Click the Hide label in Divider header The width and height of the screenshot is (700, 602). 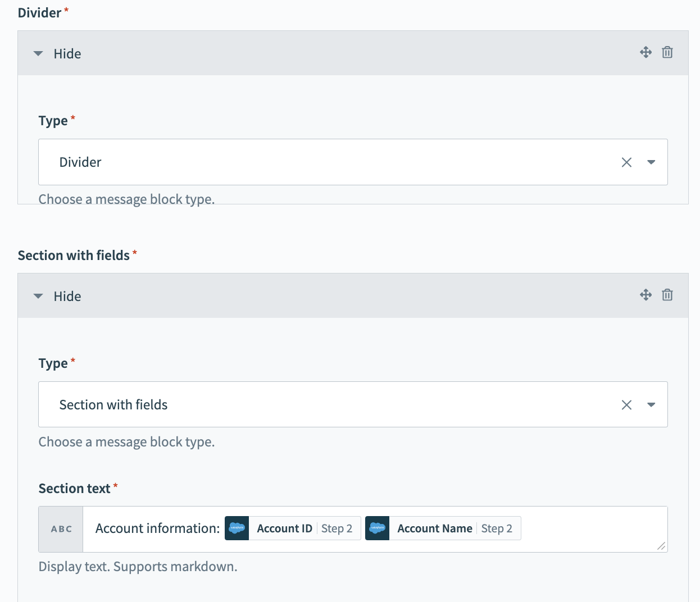pyautogui.click(x=67, y=54)
